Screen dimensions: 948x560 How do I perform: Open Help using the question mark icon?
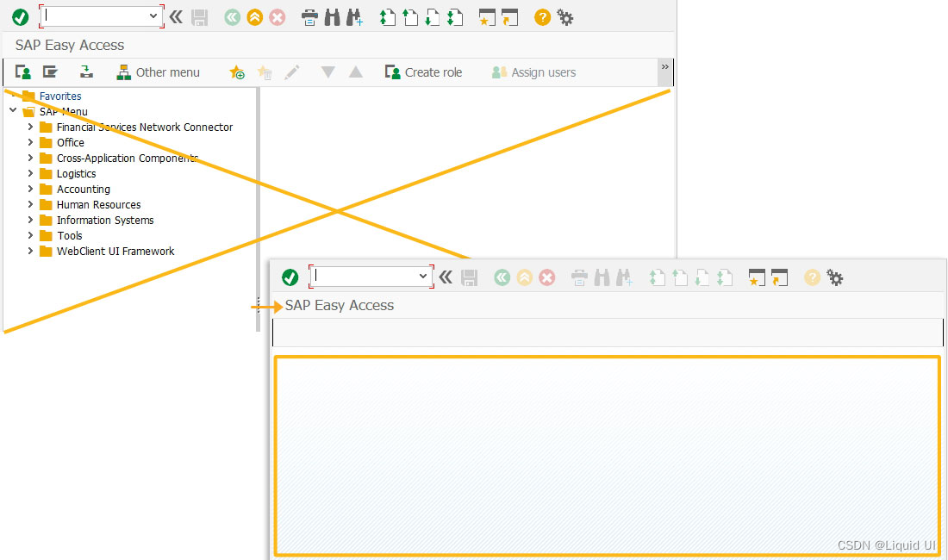tap(541, 16)
